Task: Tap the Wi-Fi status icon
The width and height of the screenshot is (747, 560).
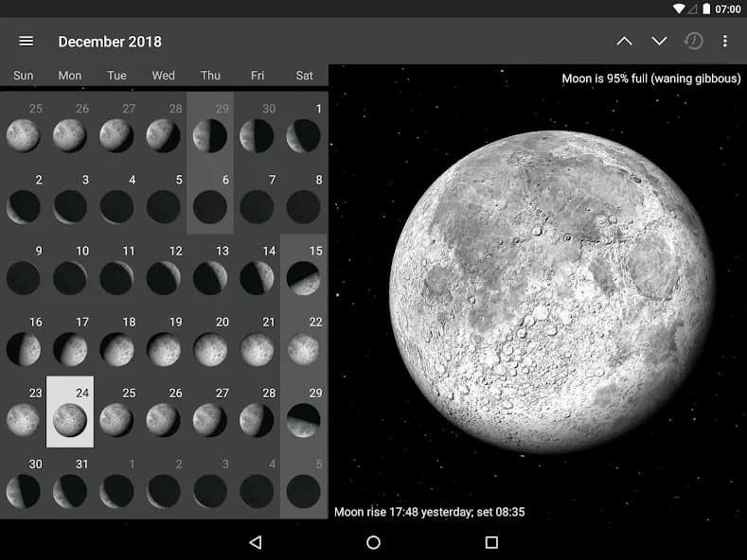Action: point(679,9)
